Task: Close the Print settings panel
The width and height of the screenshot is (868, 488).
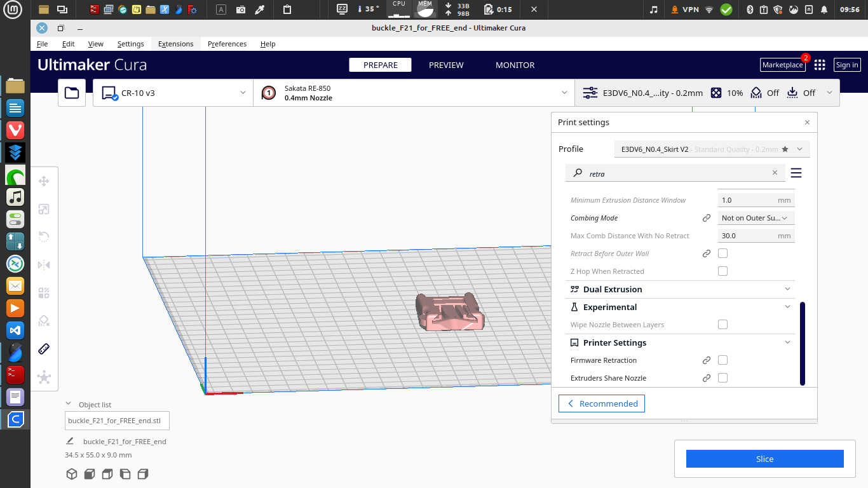Action: tap(807, 123)
